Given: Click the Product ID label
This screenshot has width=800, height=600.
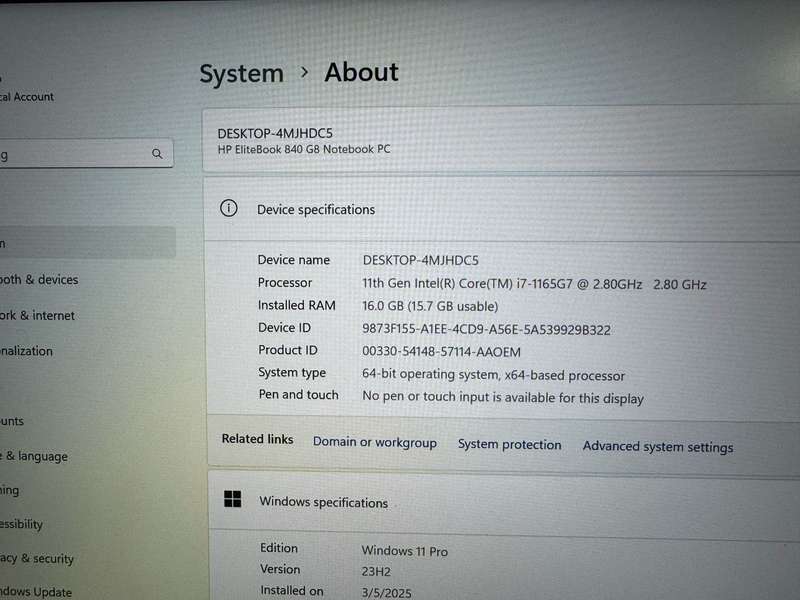Looking at the screenshot, I should [x=288, y=350].
